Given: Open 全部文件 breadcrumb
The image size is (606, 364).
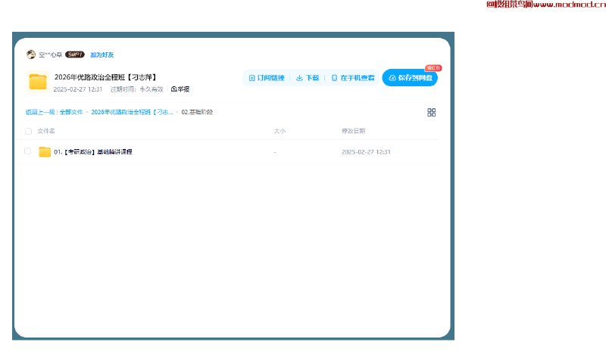Looking at the screenshot, I should click(71, 112).
